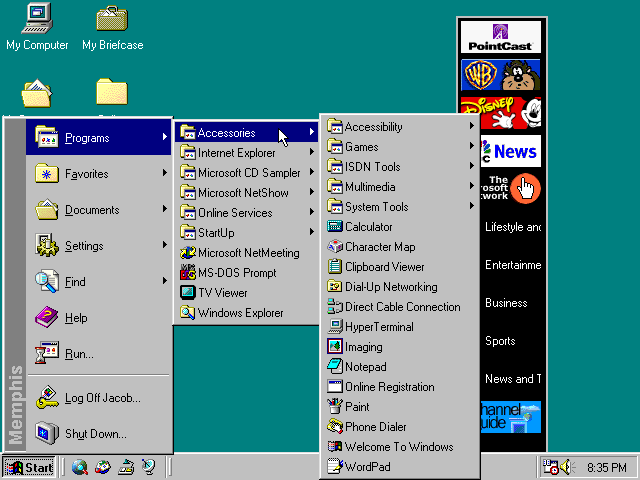Expand the Games submenu arrow

pos(472,146)
